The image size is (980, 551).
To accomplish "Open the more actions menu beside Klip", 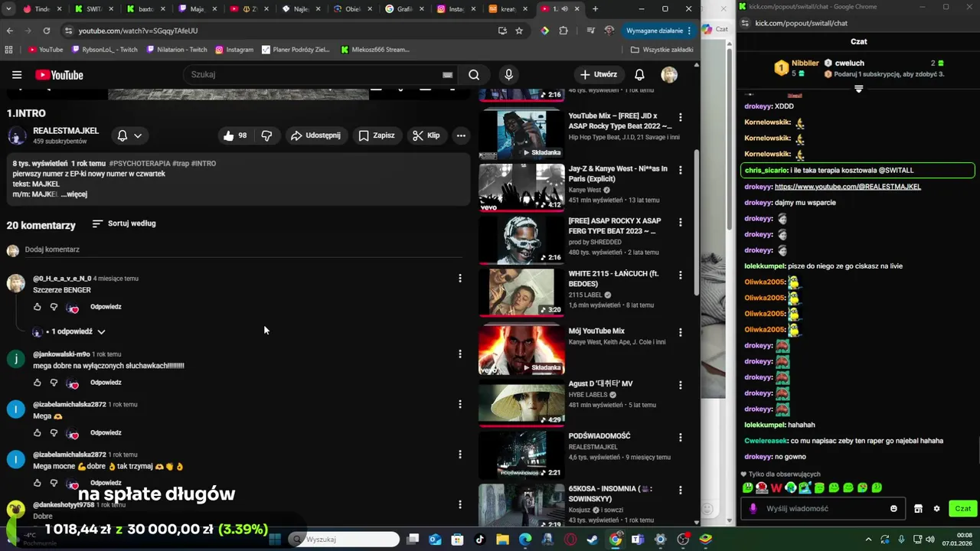I will (x=461, y=135).
